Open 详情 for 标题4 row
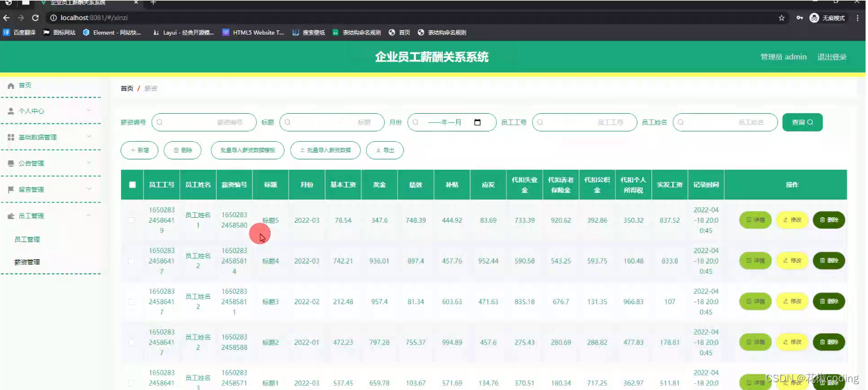 click(755, 261)
